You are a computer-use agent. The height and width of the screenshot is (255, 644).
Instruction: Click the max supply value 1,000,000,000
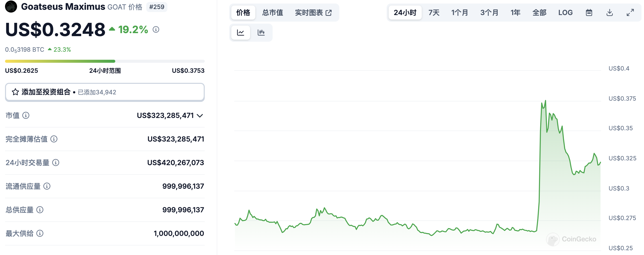pos(179,233)
